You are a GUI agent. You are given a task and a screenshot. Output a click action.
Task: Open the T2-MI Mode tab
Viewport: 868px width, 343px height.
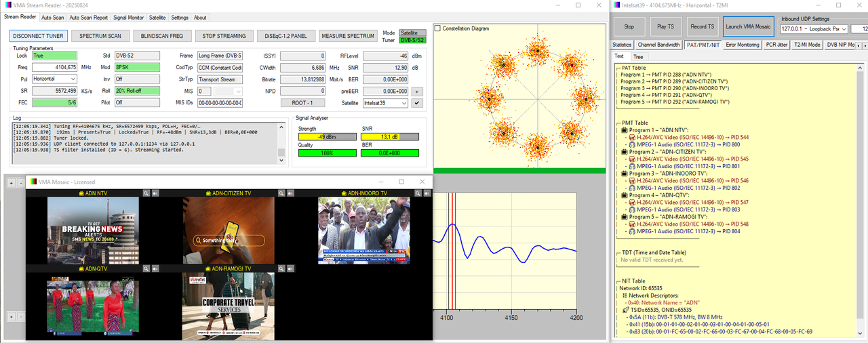(x=808, y=45)
